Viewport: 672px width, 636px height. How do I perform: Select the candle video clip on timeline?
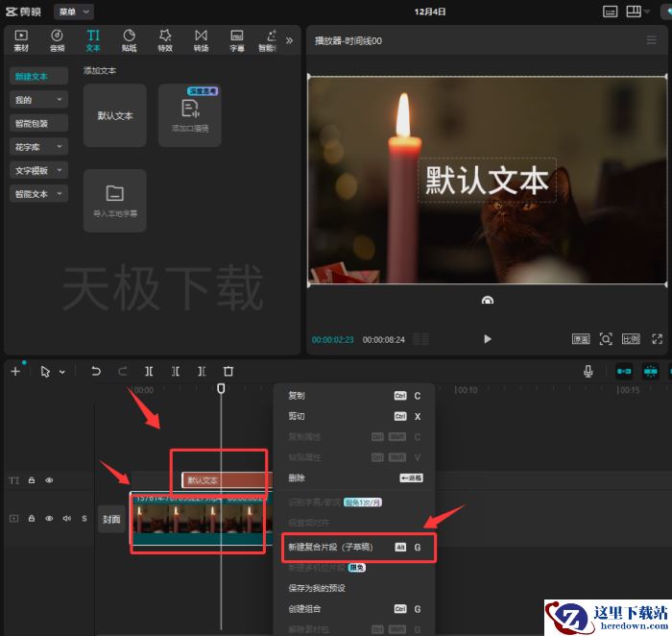pyautogui.click(x=201, y=519)
